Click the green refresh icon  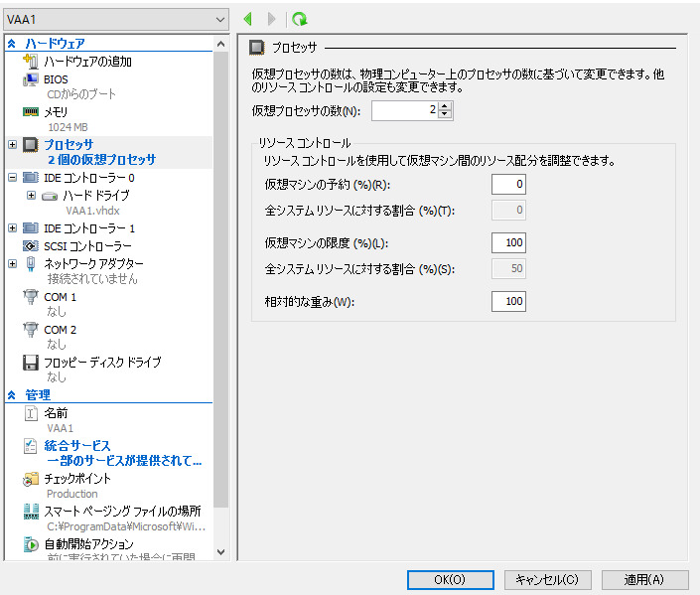(x=299, y=19)
